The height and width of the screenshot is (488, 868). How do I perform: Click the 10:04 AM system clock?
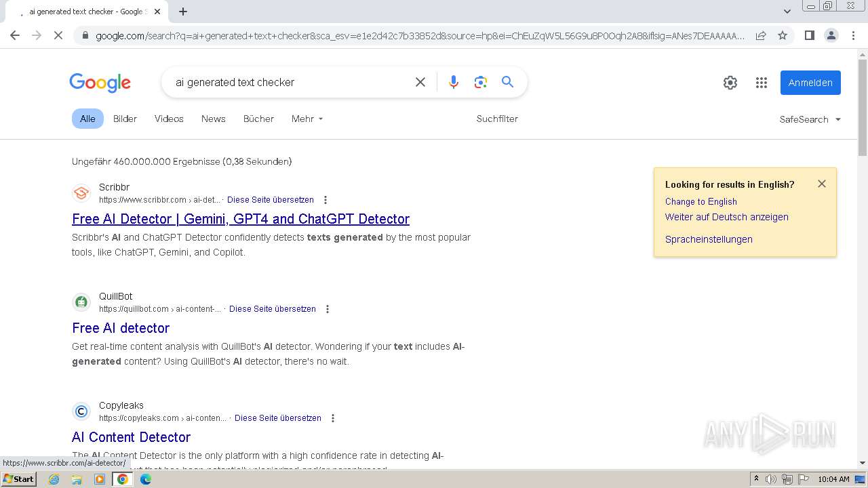[x=833, y=479]
